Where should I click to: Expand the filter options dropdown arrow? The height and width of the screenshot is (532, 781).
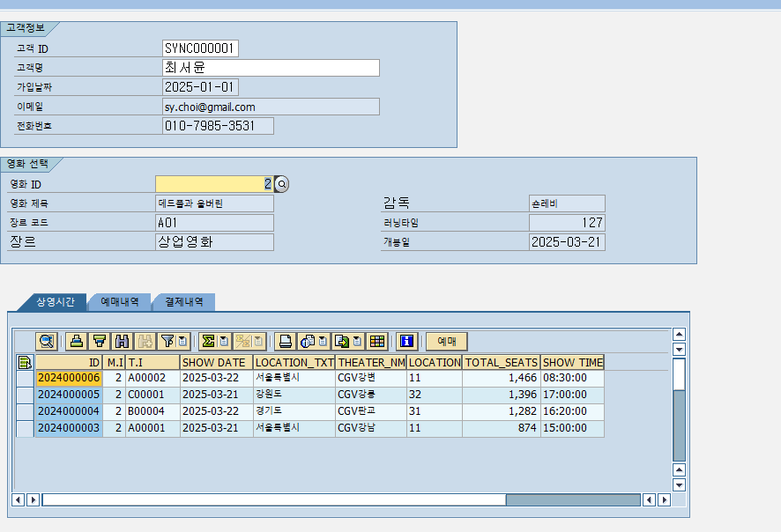pyautogui.click(x=182, y=342)
